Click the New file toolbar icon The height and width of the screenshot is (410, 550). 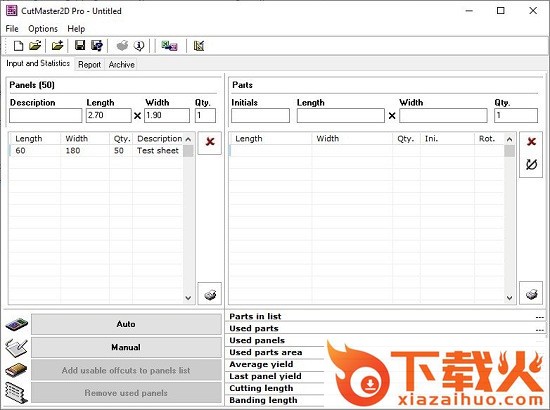18,46
